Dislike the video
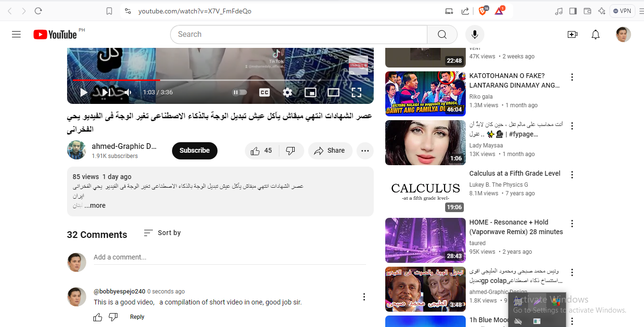The image size is (644, 327). (291, 150)
